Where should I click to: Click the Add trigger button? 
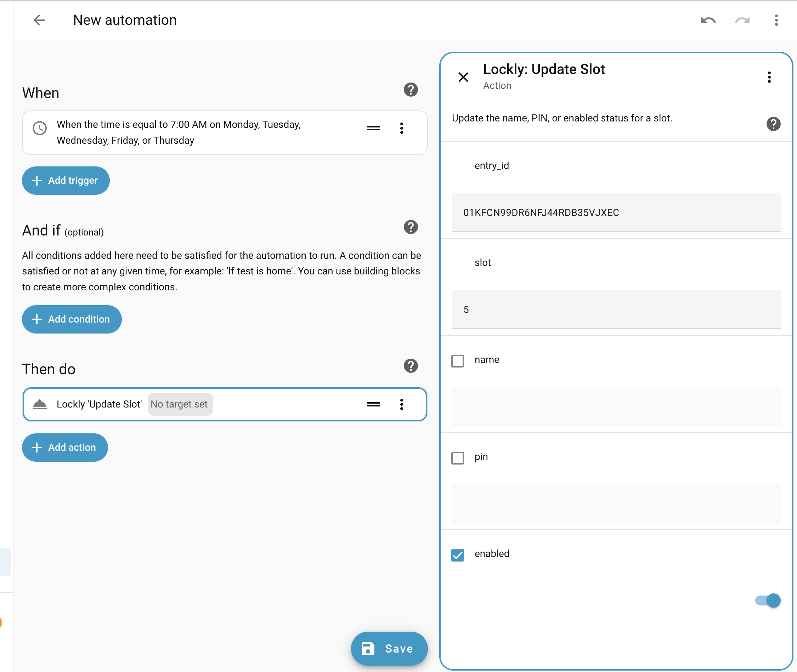tap(66, 181)
